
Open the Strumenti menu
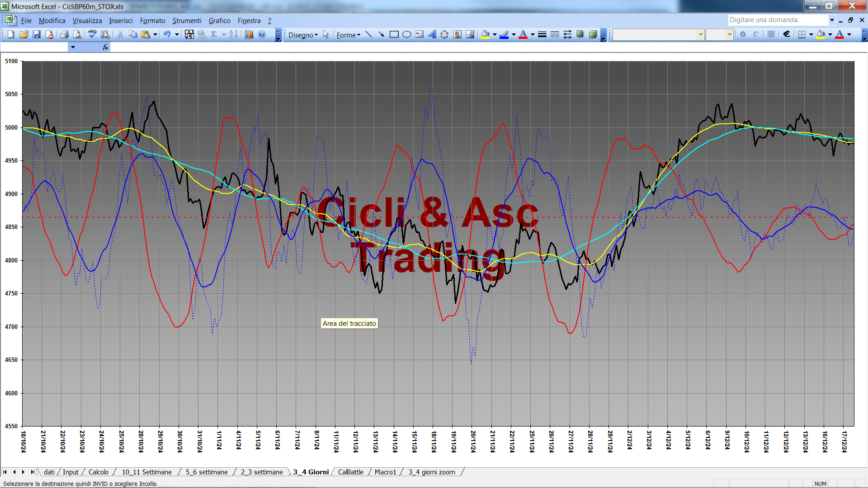[x=187, y=21]
